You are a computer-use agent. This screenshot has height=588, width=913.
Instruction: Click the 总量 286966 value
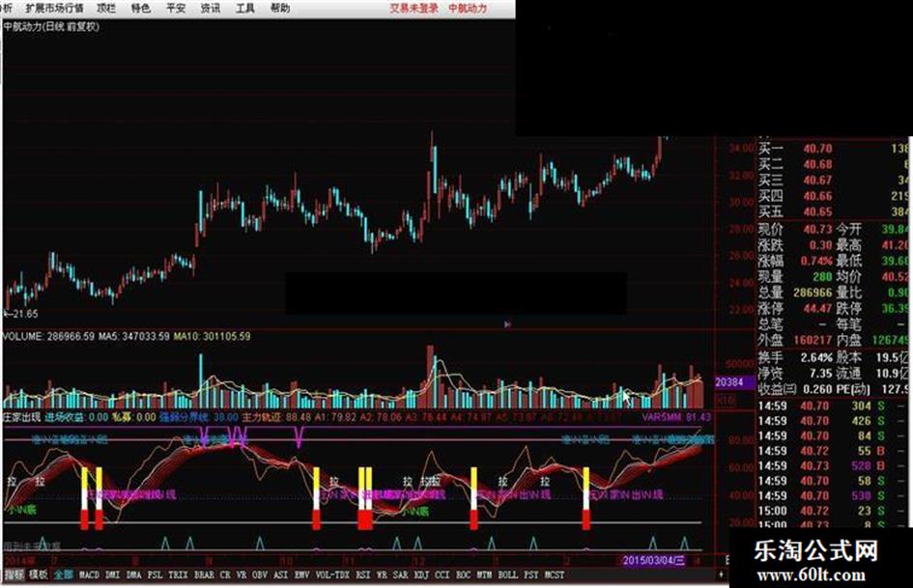(813, 293)
